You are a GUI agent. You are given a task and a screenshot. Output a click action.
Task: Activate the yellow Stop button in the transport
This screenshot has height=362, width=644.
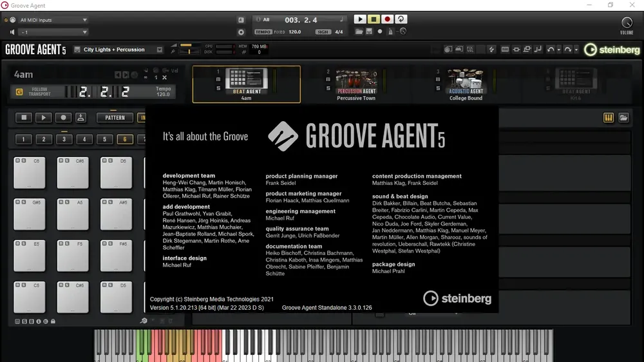pyautogui.click(x=374, y=19)
